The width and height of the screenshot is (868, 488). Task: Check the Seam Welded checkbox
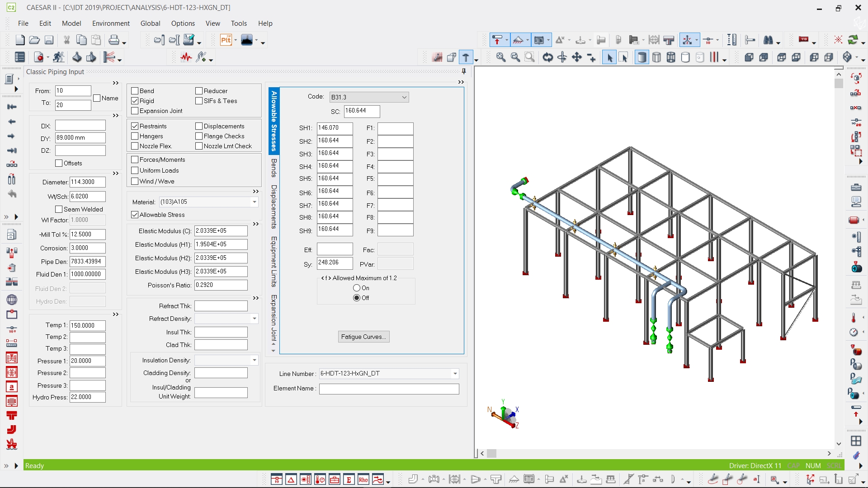pyautogui.click(x=59, y=209)
